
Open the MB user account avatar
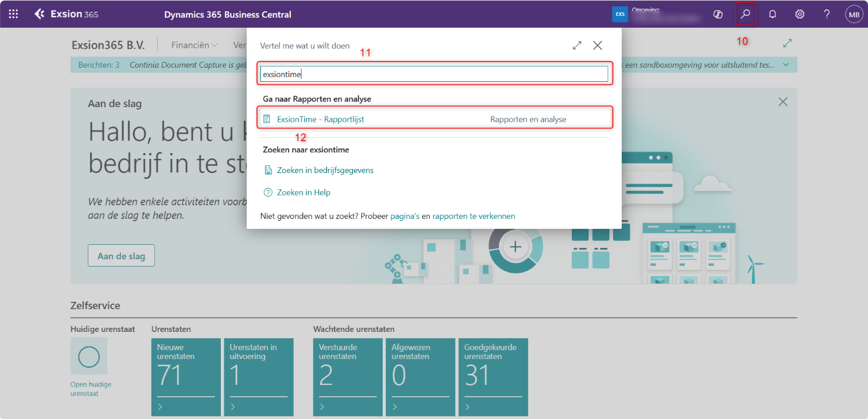tap(854, 14)
